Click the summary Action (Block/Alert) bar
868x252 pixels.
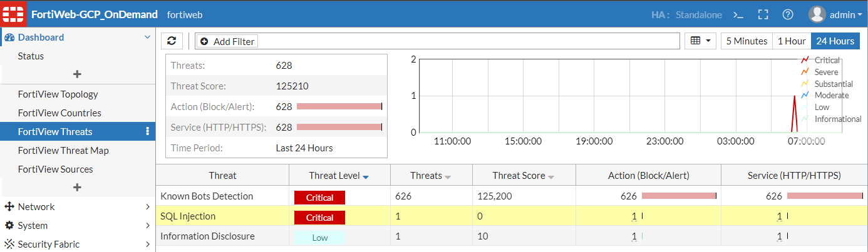point(339,106)
